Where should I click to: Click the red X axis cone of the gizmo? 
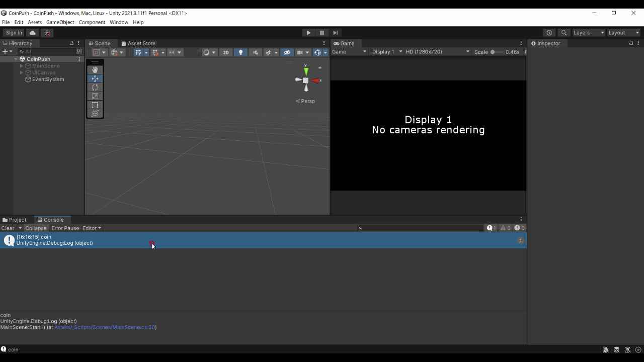(x=316, y=80)
